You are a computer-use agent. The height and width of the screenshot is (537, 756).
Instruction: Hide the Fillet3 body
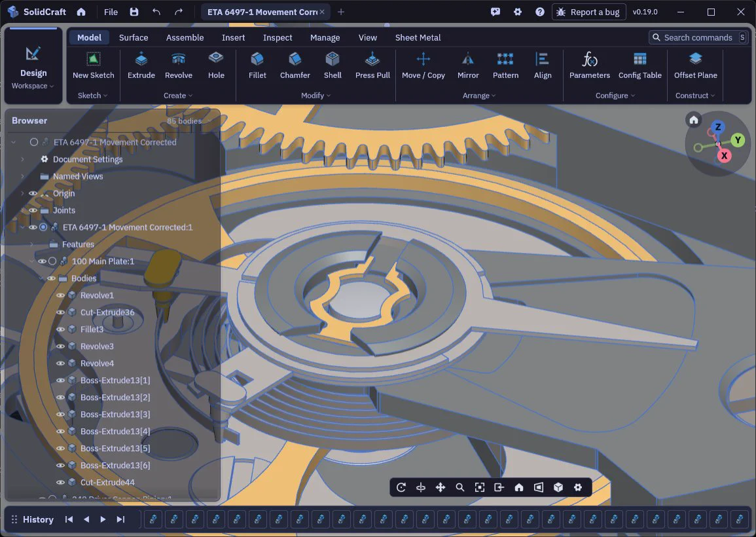click(60, 329)
